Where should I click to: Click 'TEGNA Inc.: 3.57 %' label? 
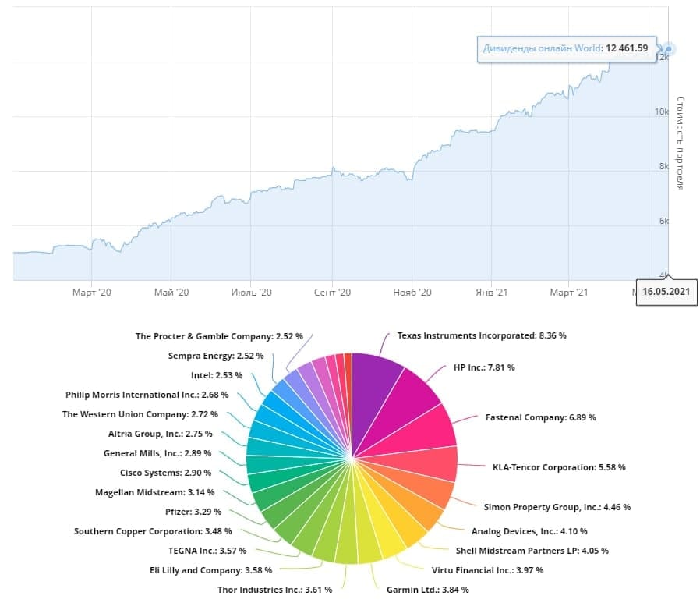207,551
